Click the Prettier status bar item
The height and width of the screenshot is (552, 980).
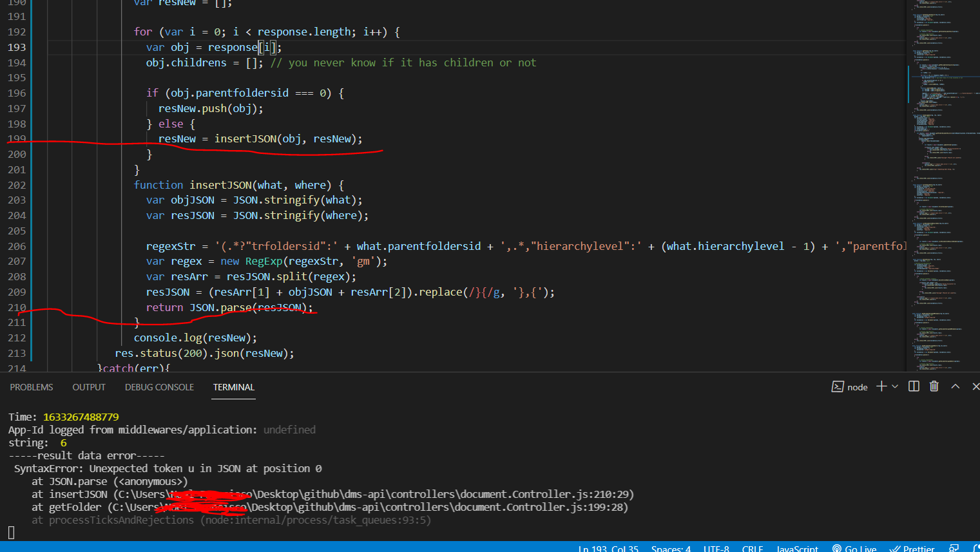coord(912,548)
